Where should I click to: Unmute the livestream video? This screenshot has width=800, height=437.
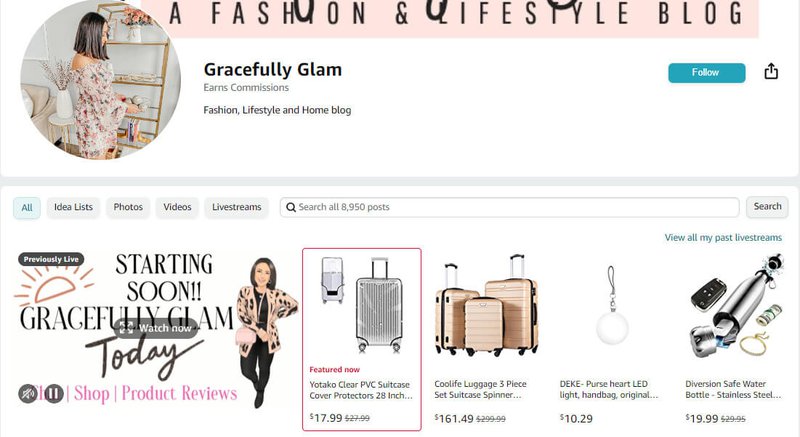[28, 393]
